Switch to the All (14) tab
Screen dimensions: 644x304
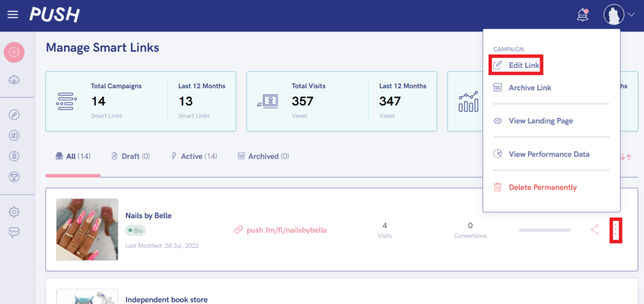tap(73, 156)
